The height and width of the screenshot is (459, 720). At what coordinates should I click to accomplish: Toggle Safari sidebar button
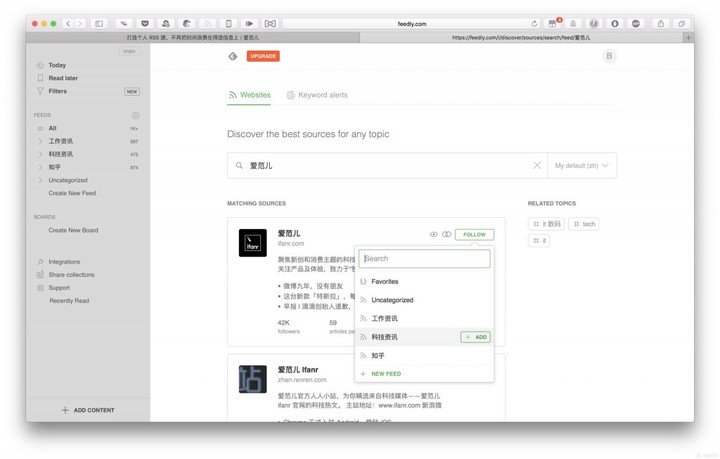pos(99,23)
